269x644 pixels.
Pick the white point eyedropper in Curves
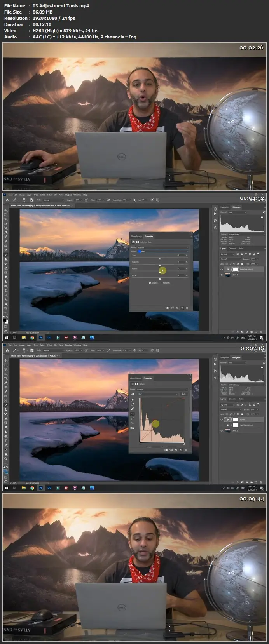pyautogui.click(x=132, y=409)
